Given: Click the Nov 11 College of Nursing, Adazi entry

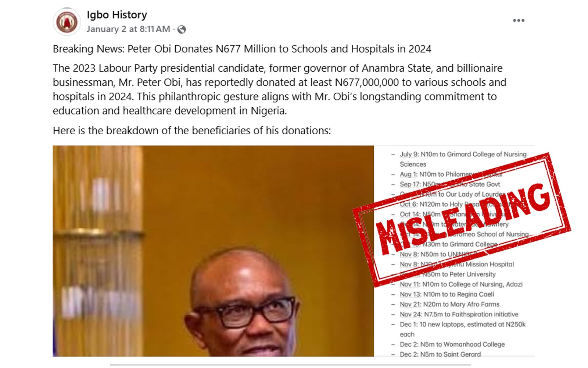Looking at the screenshot, I should coord(461,284).
